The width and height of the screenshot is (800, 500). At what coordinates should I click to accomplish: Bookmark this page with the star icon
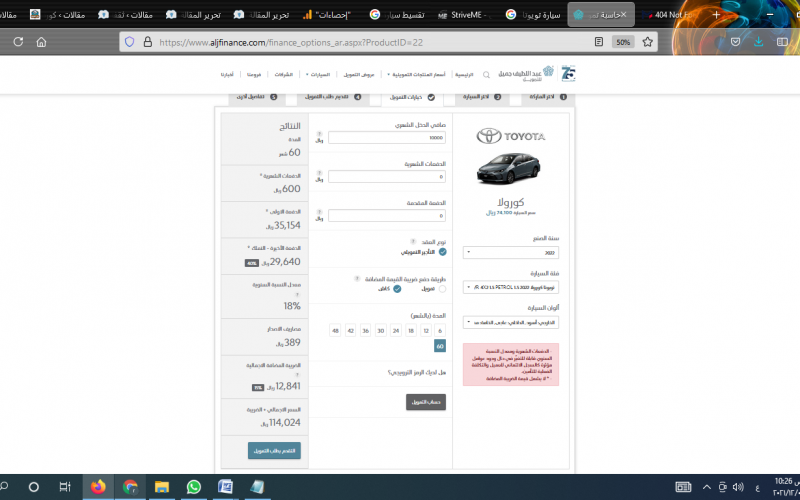647,42
